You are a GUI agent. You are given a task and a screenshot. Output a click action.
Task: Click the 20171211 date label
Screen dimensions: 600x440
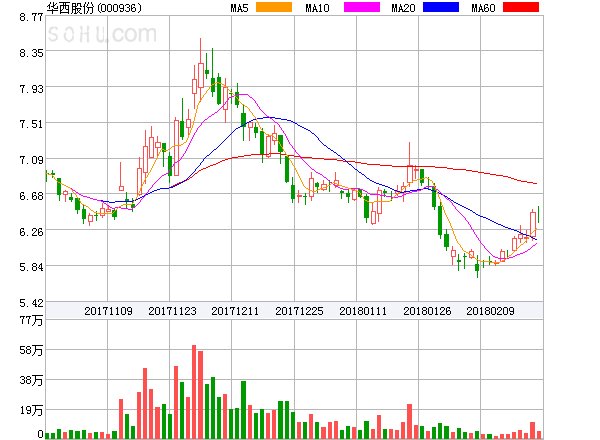(x=235, y=311)
